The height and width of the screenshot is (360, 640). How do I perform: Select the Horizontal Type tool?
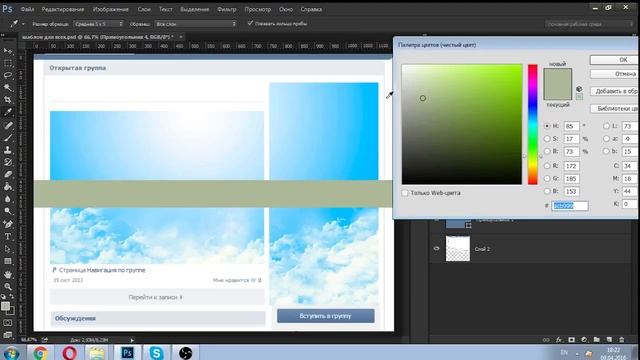click(x=8, y=236)
